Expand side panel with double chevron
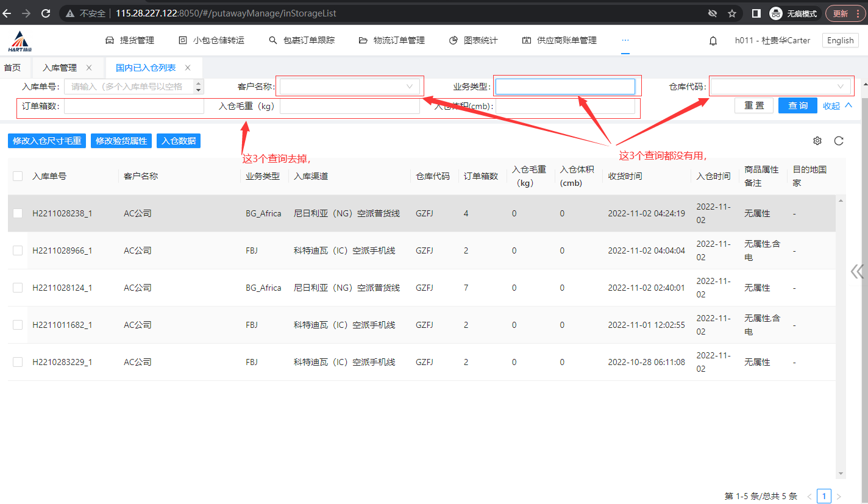Image resolution: width=868 pixels, height=504 pixels. click(857, 271)
